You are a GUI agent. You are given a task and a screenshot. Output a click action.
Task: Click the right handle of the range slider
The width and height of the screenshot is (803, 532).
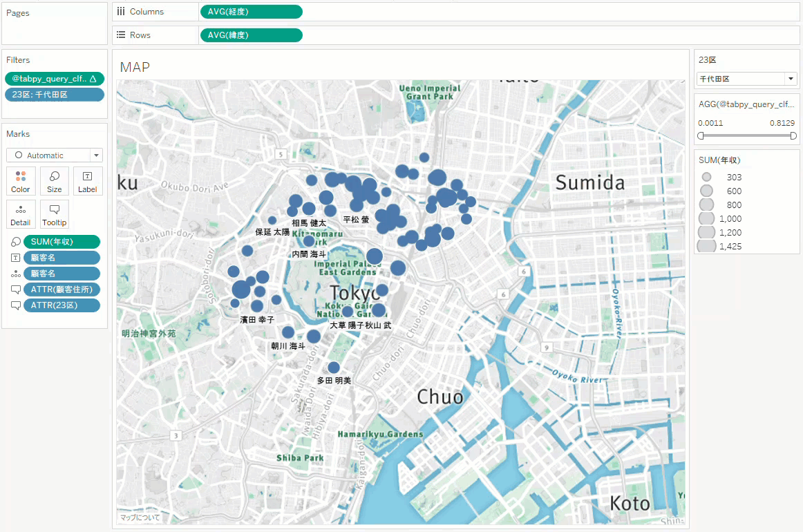(x=793, y=135)
